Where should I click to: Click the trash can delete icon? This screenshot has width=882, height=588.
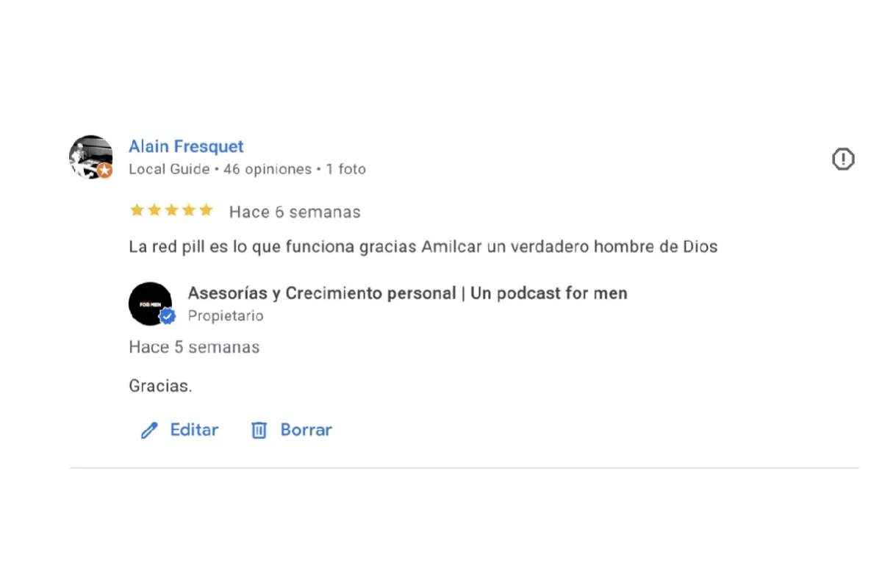(x=259, y=430)
